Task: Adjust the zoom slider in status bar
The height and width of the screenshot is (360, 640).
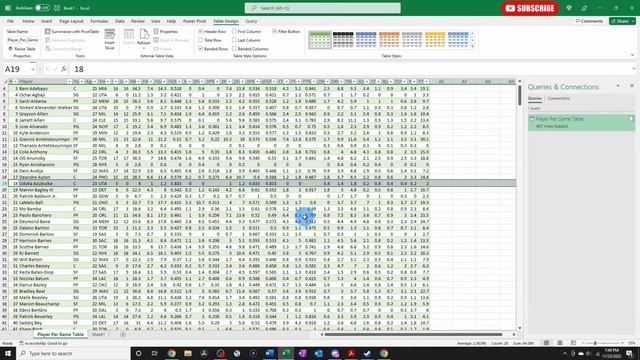Action: (x=595, y=343)
